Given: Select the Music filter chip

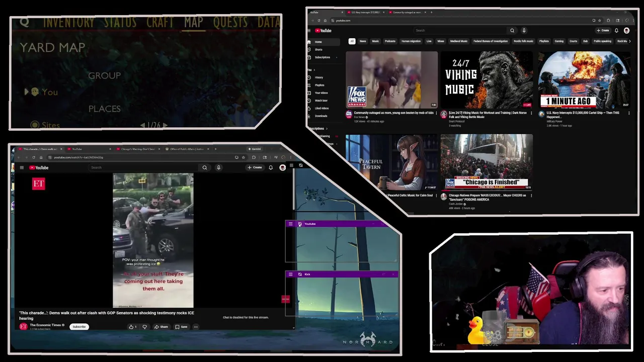Looking at the screenshot, I should point(375,41).
